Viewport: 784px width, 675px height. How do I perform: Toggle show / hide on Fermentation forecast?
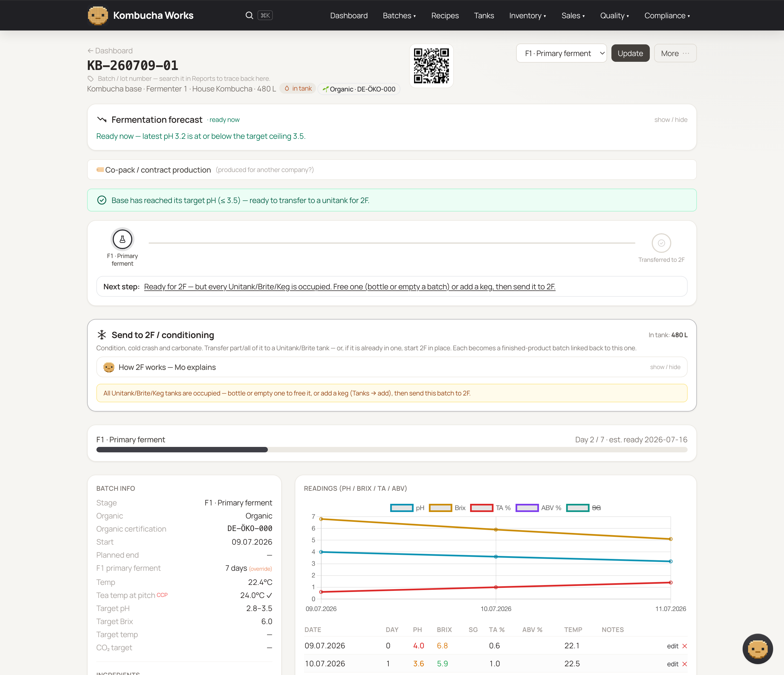click(670, 119)
